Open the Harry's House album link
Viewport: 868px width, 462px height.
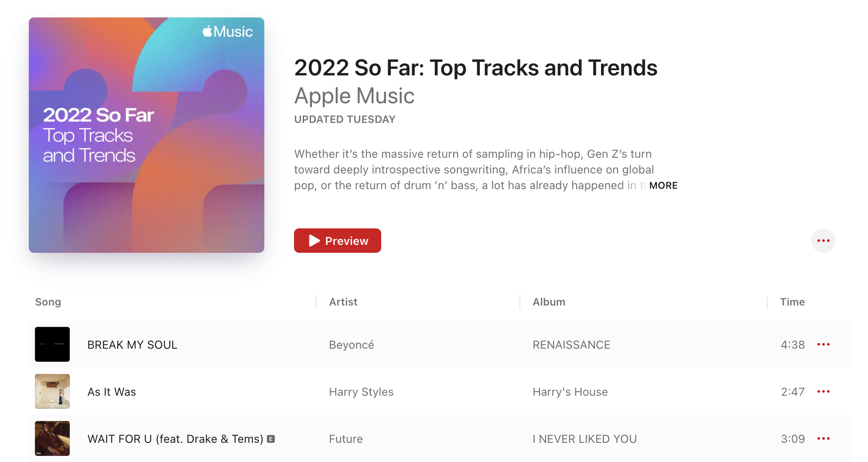pyautogui.click(x=570, y=392)
